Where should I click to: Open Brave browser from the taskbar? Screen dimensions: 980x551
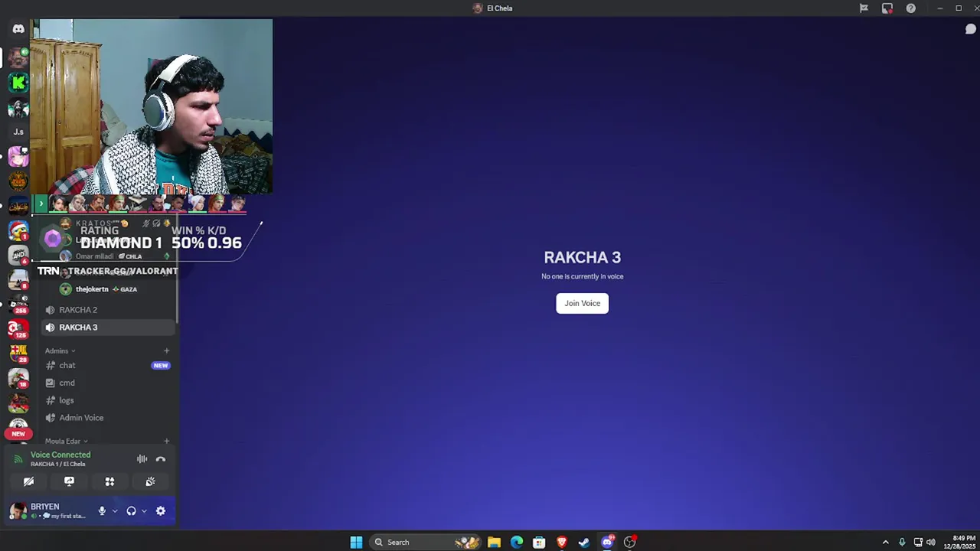[x=562, y=542]
